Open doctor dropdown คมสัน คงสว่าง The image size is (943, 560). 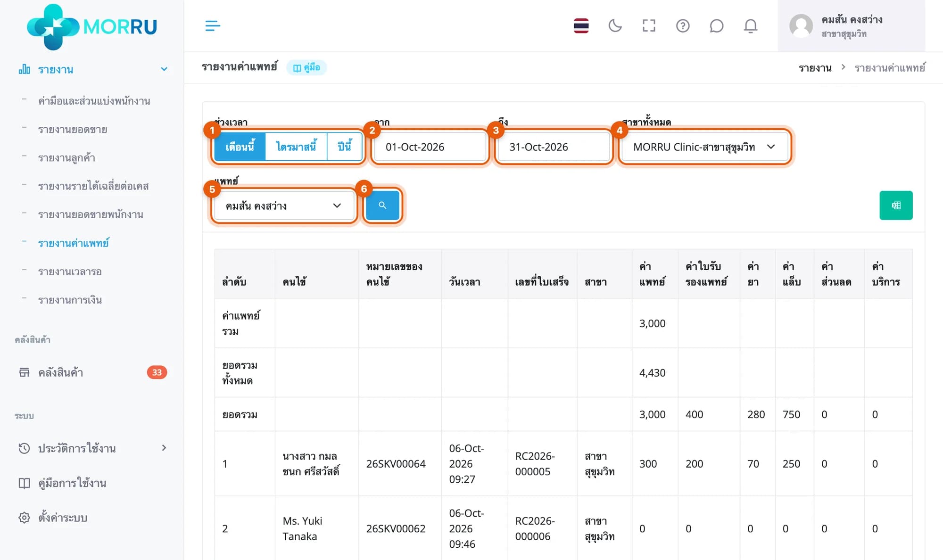284,206
